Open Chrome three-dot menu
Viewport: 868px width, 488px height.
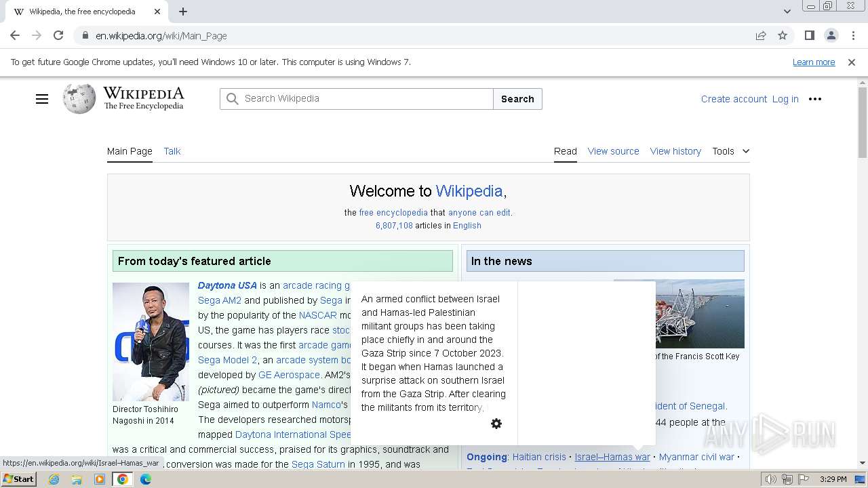coord(853,35)
